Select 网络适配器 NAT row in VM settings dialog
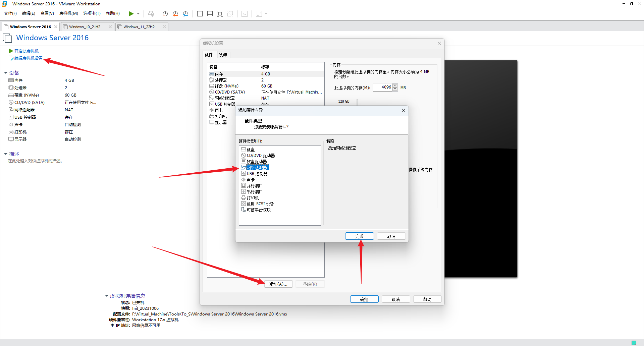The height and width of the screenshot is (346, 644). pyautogui.click(x=266, y=98)
